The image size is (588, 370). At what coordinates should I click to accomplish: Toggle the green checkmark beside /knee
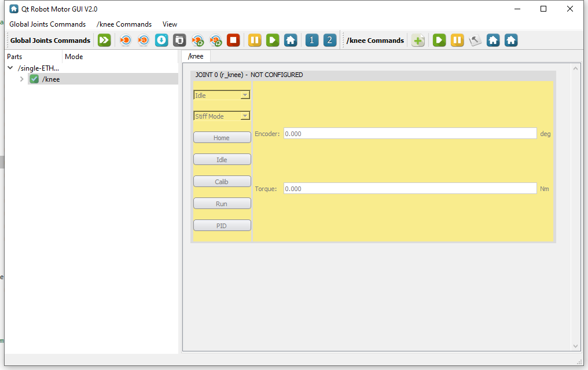tap(34, 79)
